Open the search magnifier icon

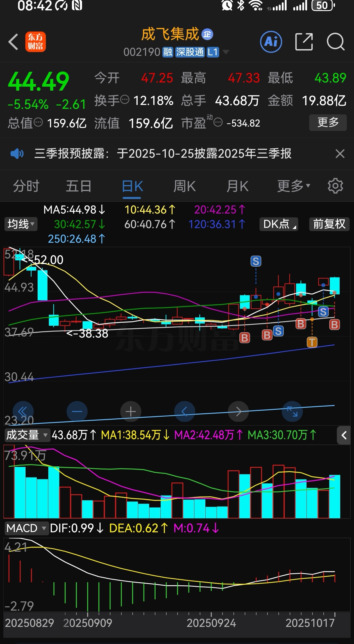tap(336, 42)
